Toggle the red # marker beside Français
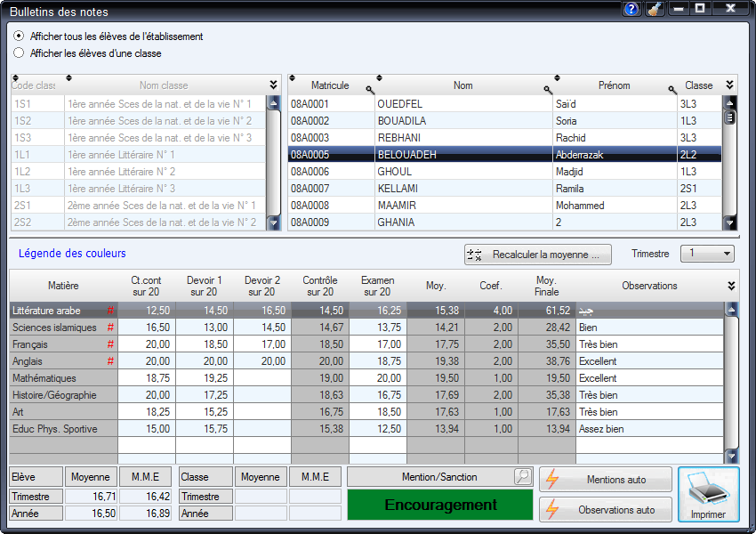The height and width of the screenshot is (534, 756). click(x=111, y=344)
